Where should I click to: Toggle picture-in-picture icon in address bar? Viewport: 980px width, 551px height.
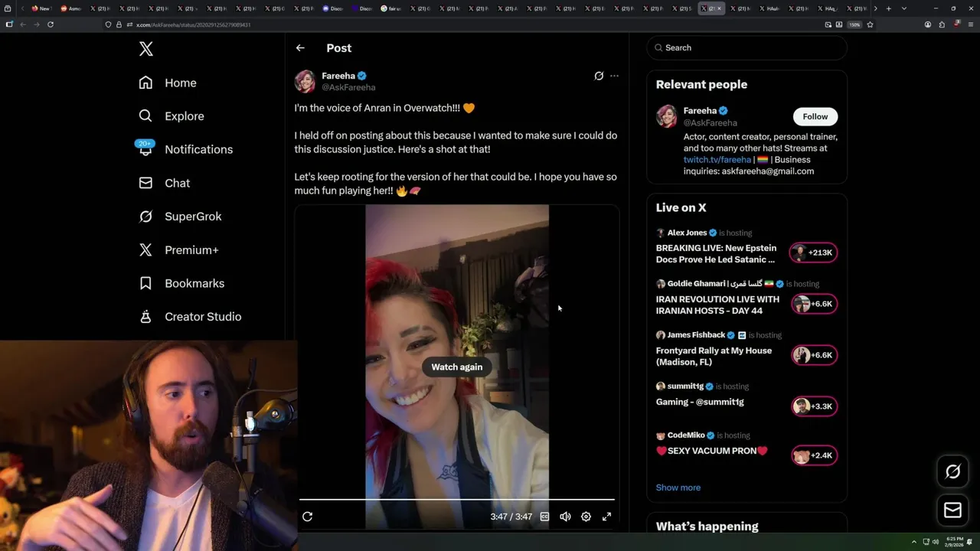click(x=828, y=24)
